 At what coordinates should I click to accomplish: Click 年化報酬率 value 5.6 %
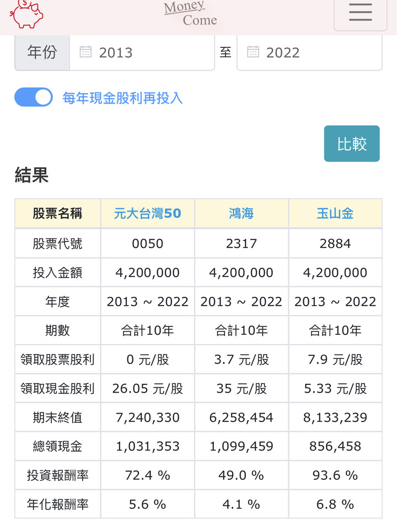147,504
